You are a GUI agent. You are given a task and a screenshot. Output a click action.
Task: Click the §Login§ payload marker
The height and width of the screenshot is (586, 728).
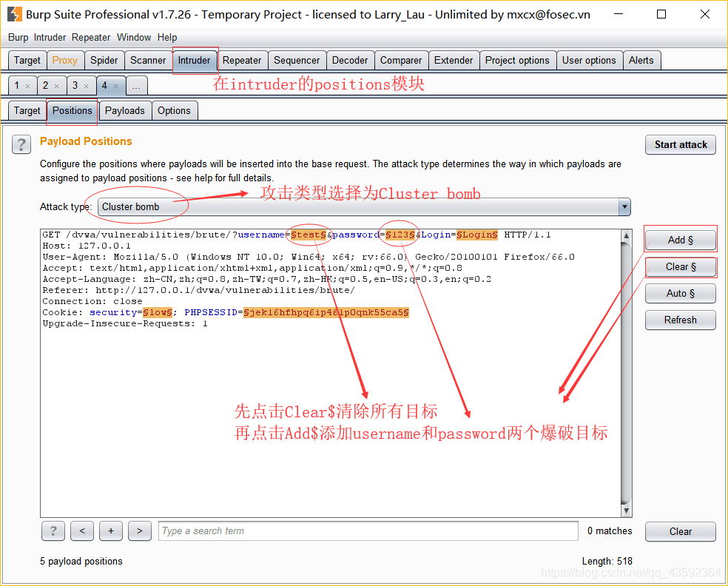(x=477, y=235)
